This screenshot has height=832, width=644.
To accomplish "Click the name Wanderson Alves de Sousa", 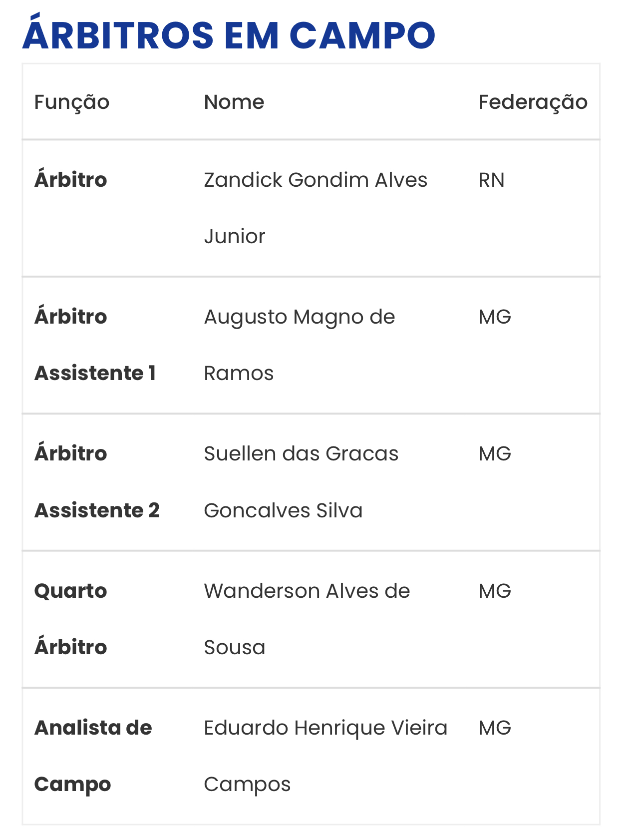I will [x=307, y=619].
